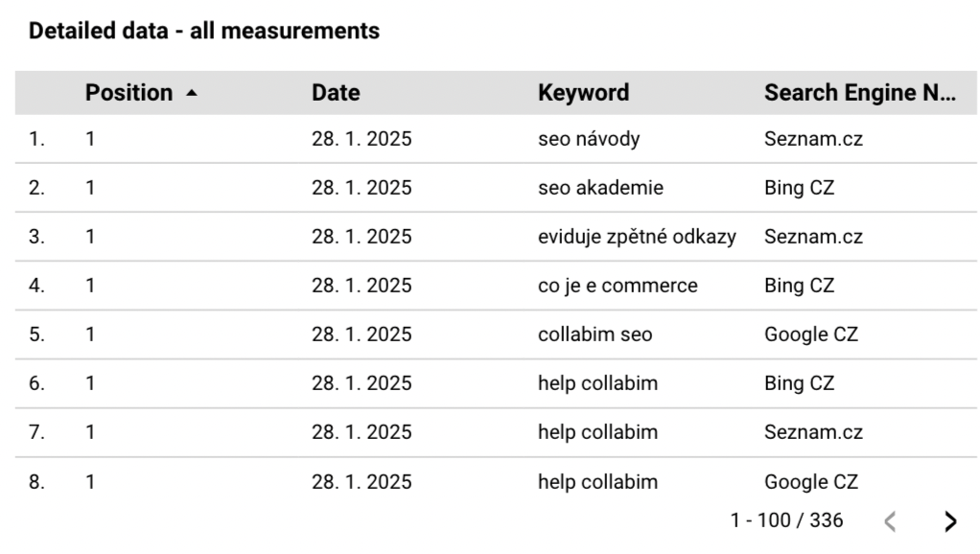Select Seznam.cz in row 7
This screenshot has height=554, width=980.
coord(813,432)
